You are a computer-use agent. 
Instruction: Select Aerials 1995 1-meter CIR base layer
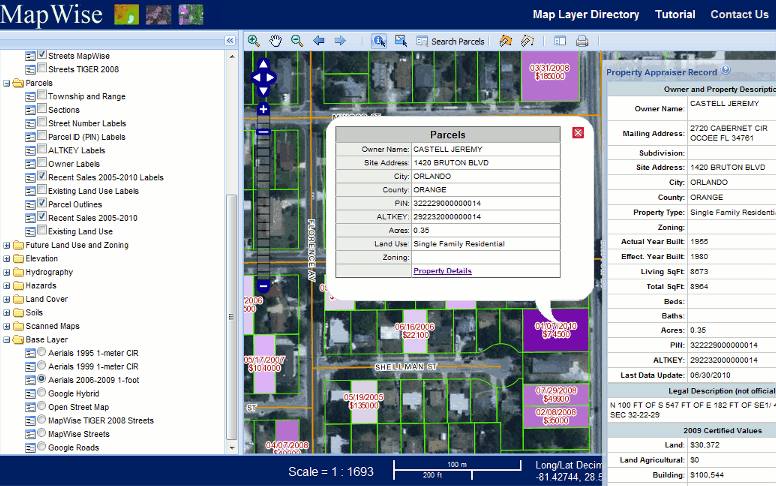pos(42,352)
